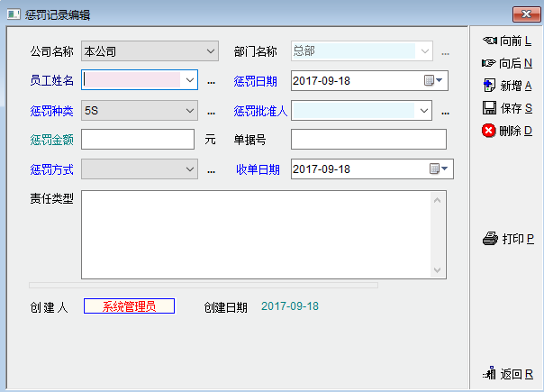The width and height of the screenshot is (544, 392).
Task: Open calendar picker for 收单日期
Action: [x=436, y=169]
